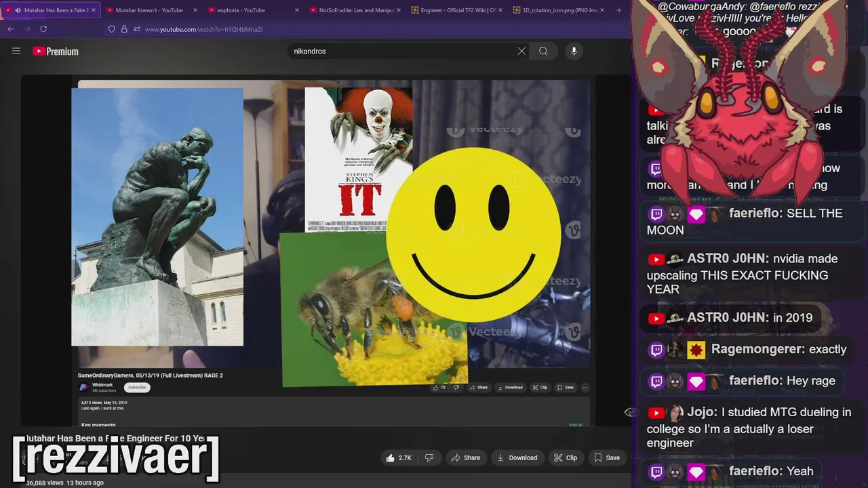Click the pink diamond badge beside 'Hey rage'
This screenshot has width=868, height=488.
point(696,382)
